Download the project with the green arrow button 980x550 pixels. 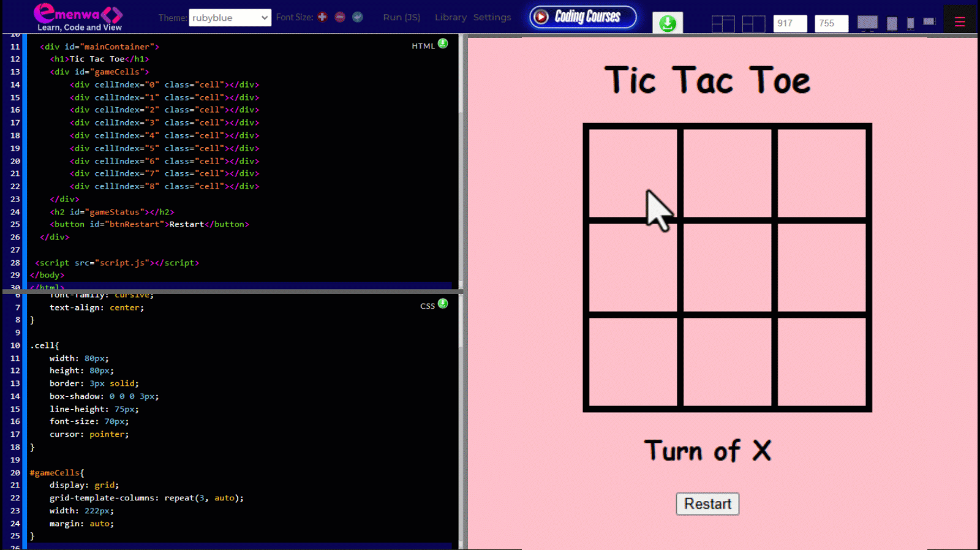(667, 23)
